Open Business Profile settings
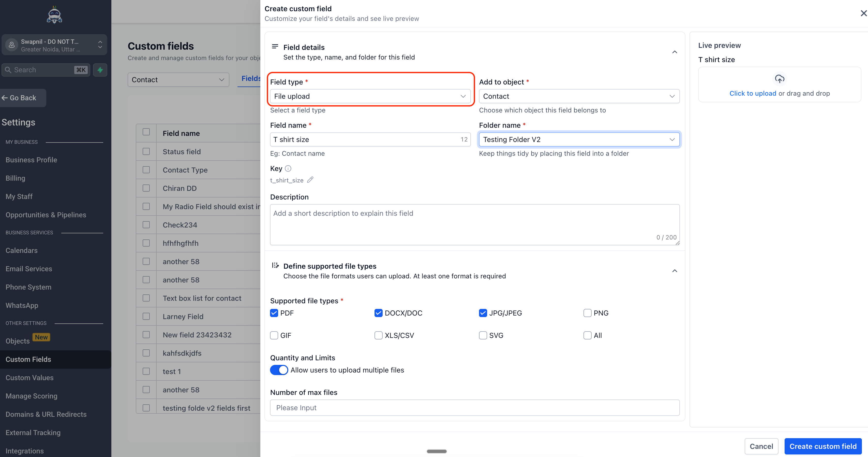The image size is (868, 457). (x=31, y=160)
